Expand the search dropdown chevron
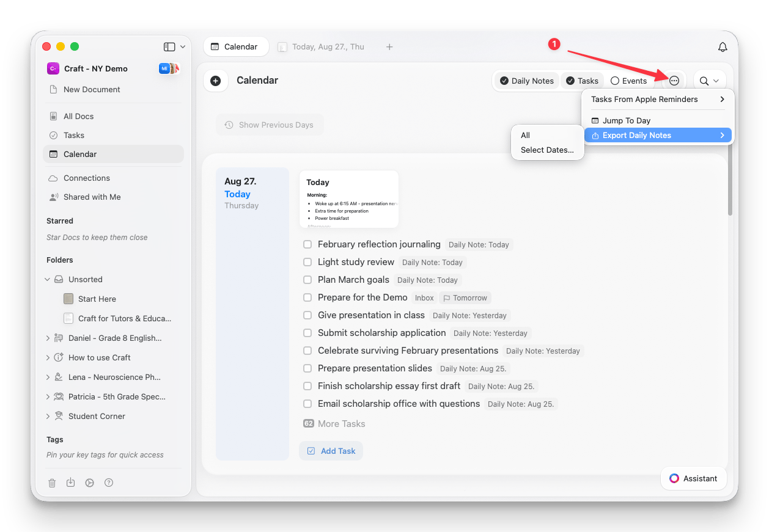Image resolution: width=769 pixels, height=532 pixels. point(716,81)
